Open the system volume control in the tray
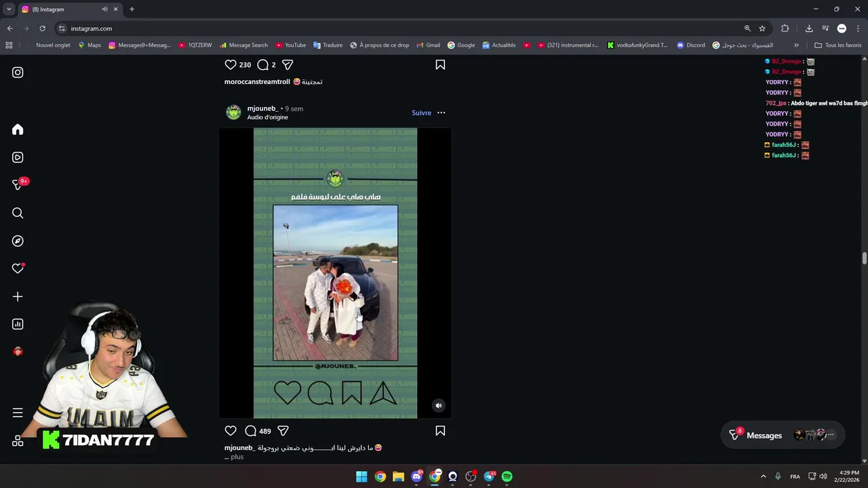This screenshot has width=868, height=488. tap(823, 476)
